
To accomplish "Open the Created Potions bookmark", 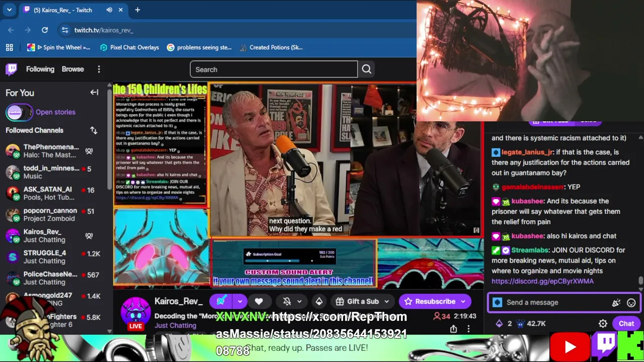I will (x=272, y=47).
